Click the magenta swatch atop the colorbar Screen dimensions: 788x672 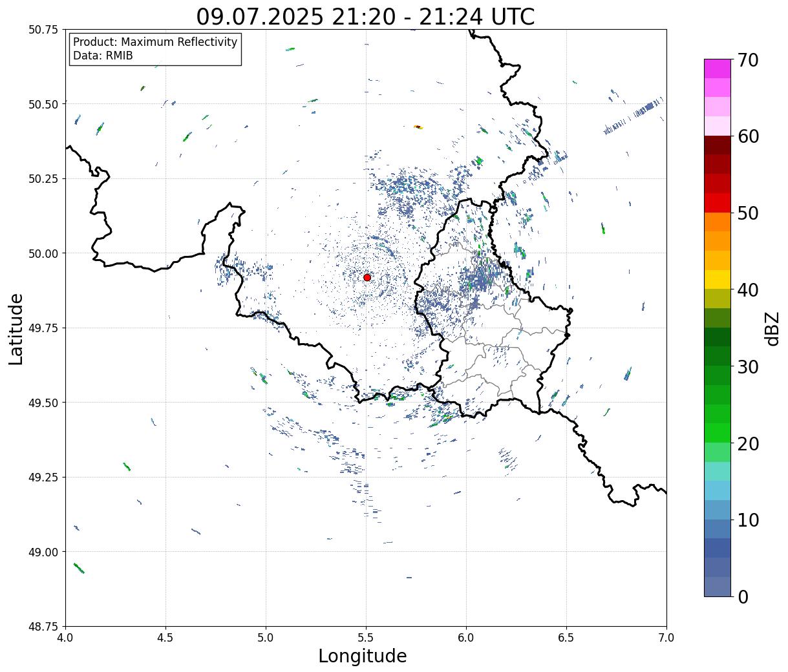718,68
